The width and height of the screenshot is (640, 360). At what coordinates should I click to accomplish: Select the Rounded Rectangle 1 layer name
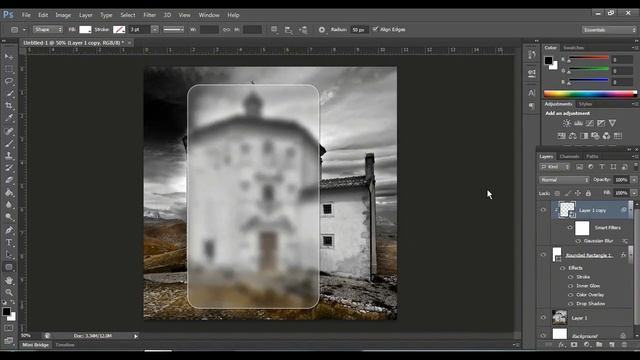pyautogui.click(x=589, y=256)
